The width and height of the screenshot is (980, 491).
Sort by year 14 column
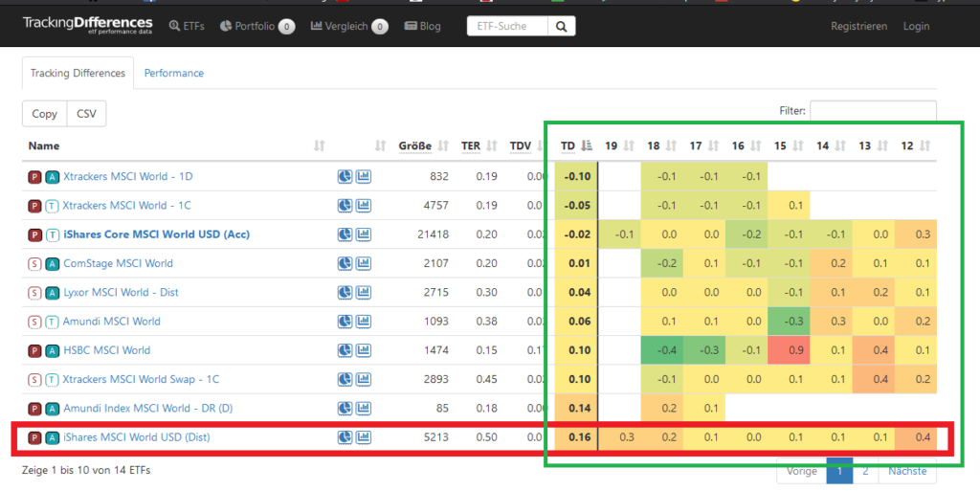(x=840, y=145)
